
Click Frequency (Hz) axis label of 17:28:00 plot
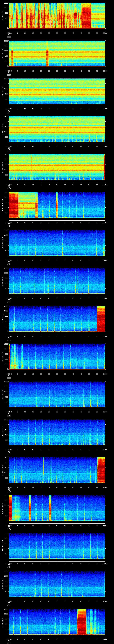tap(3, 167)
